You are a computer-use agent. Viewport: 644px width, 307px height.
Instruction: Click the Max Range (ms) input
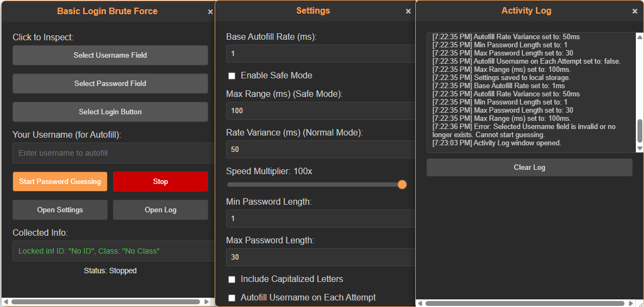point(321,110)
